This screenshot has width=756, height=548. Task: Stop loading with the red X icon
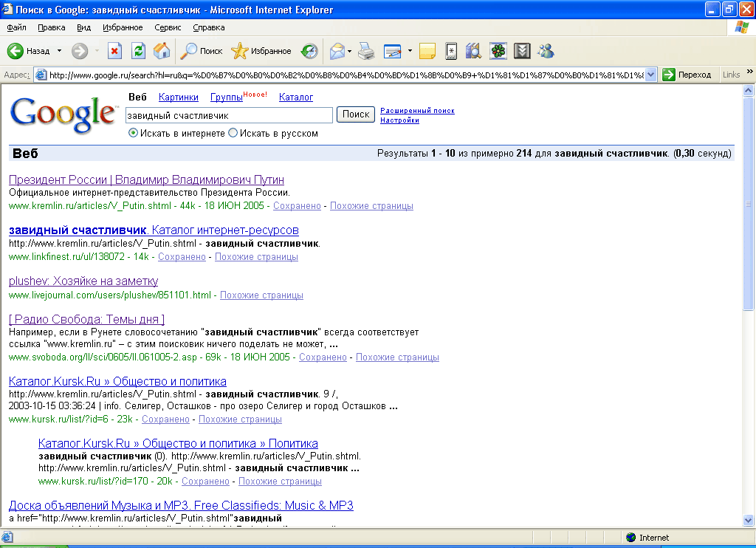coord(114,51)
